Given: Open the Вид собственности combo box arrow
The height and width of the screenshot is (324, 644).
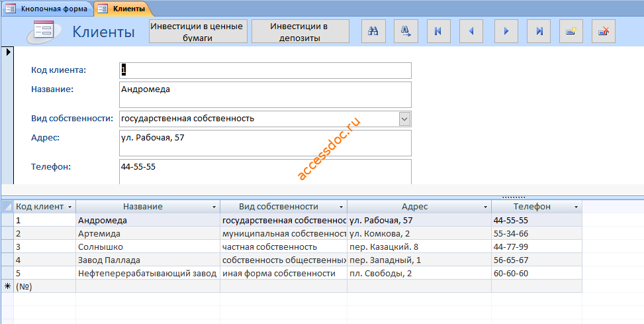Looking at the screenshot, I should (404, 119).
